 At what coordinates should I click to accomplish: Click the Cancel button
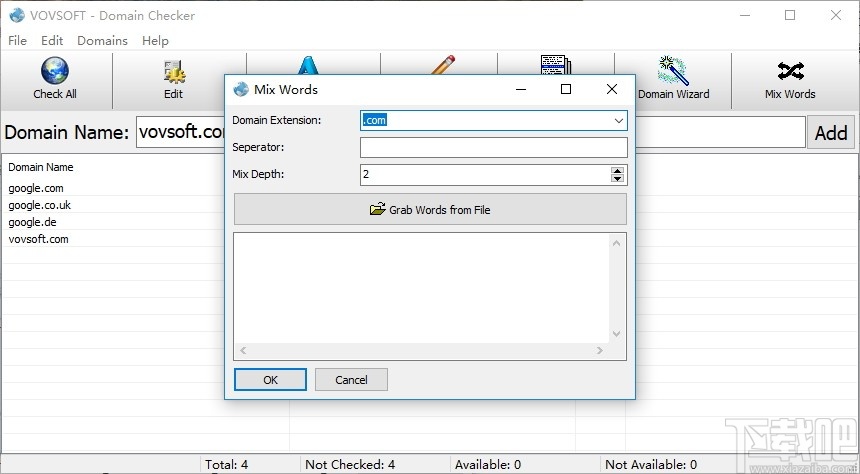351,380
